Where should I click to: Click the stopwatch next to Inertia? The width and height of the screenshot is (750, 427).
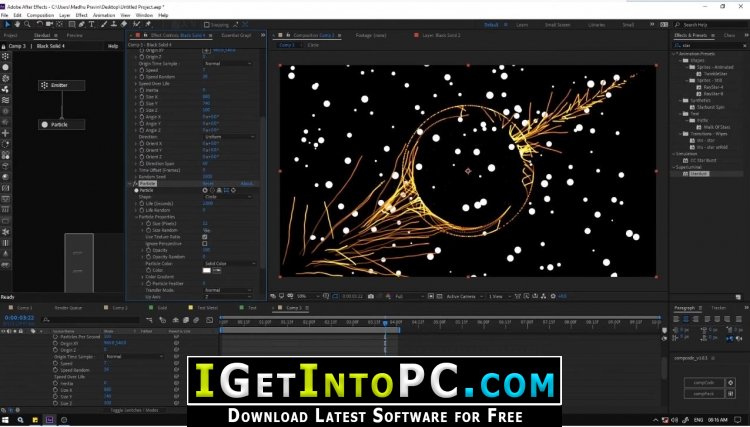point(142,90)
